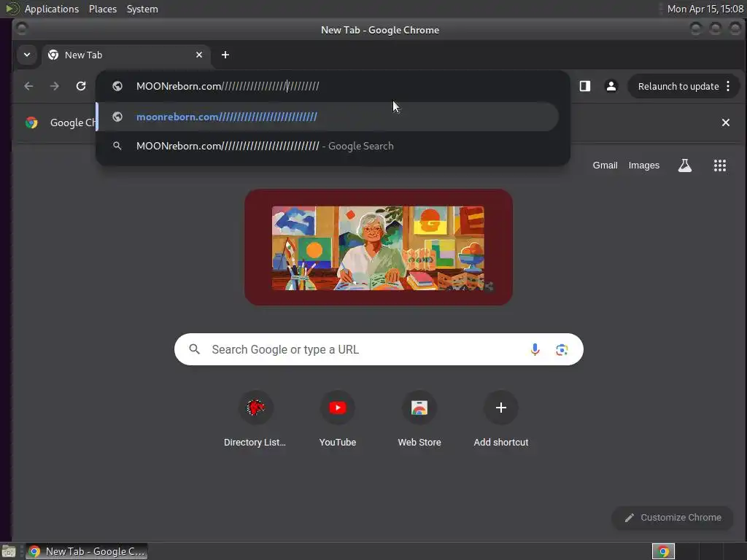Click Relaunch to update button

click(x=678, y=86)
